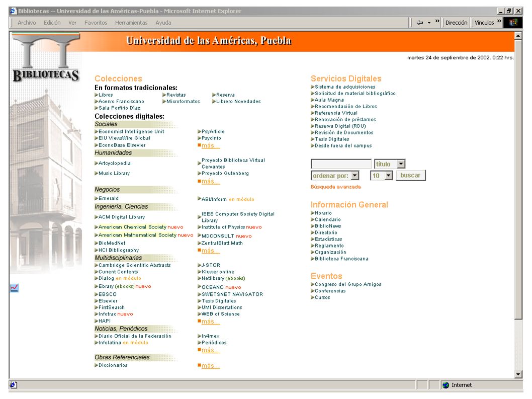This screenshot has height=399, width=532.
Task: Click the Internet Explorer icon in title bar
Action: (x=13, y=11)
